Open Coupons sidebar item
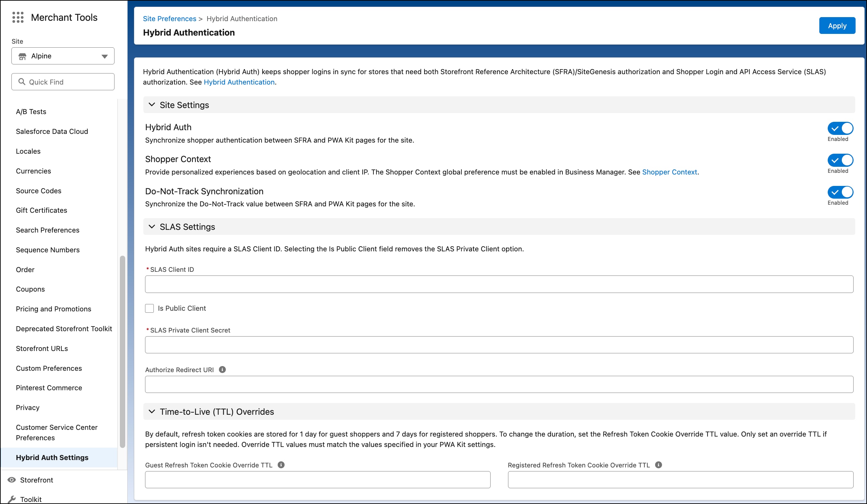The height and width of the screenshot is (504, 867). click(x=30, y=289)
